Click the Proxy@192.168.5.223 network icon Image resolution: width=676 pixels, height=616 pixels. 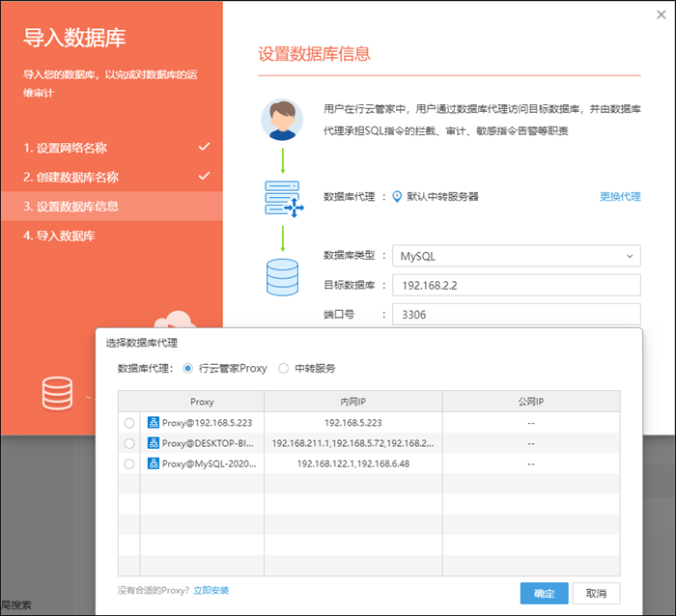(154, 422)
